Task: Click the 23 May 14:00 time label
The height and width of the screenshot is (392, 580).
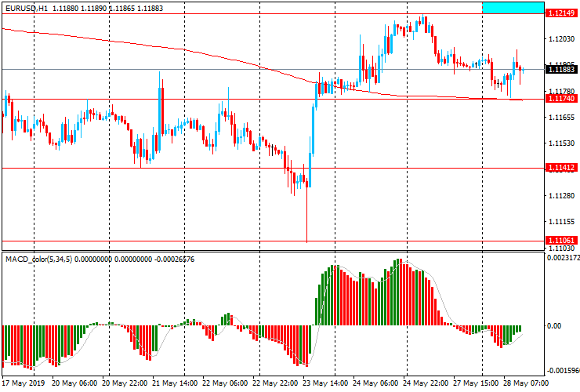Action: click(x=328, y=384)
